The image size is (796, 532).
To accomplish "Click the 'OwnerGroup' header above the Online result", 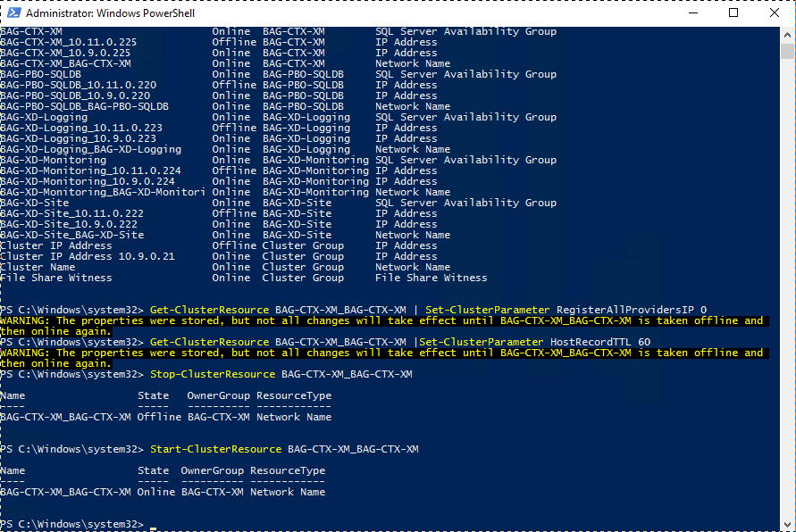I will coord(212,470).
